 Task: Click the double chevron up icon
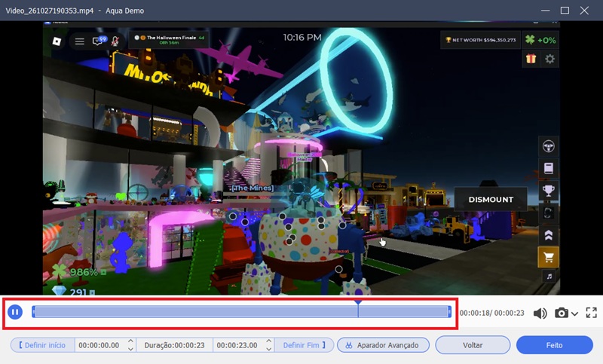tap(549, 235)
